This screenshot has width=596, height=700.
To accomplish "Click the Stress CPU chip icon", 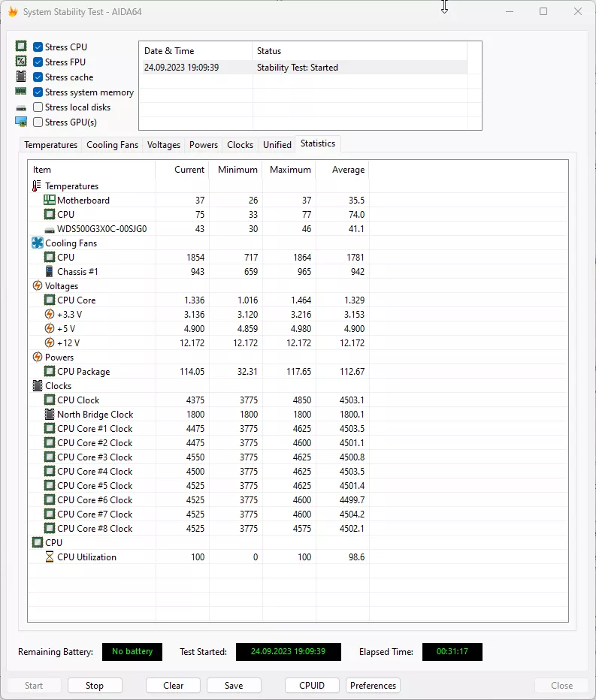I will point(21,46).
